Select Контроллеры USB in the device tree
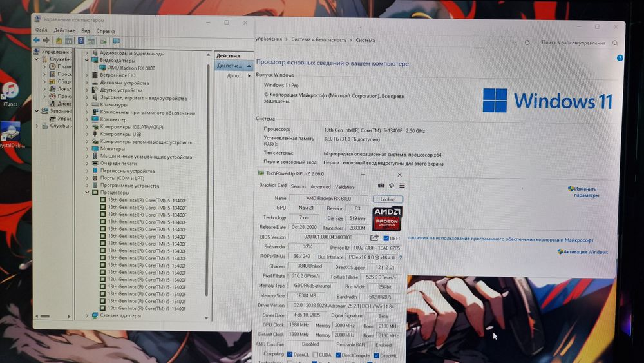This screenshot has height=363, width=644. pyautogui.click(x=121, y=134)
